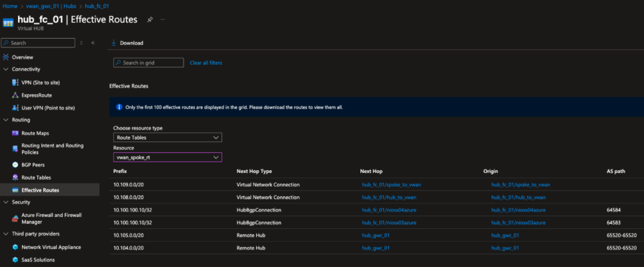Open the Choose resource type dropdown

167,138
